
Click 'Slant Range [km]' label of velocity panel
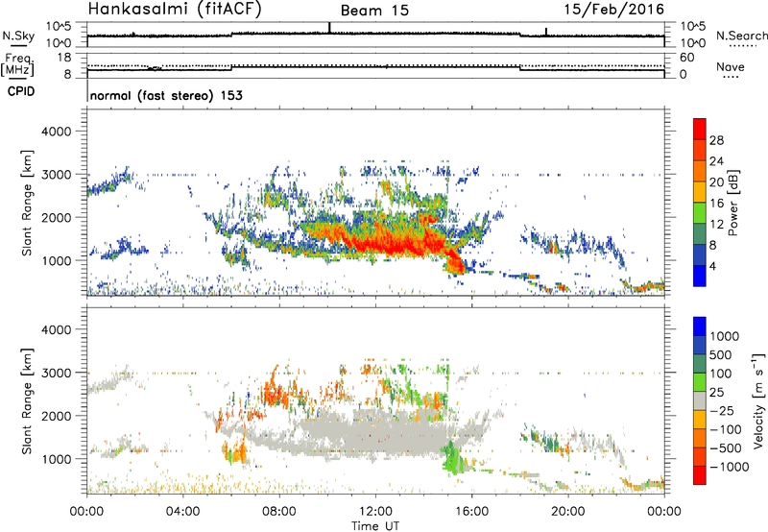coord(27,400)
